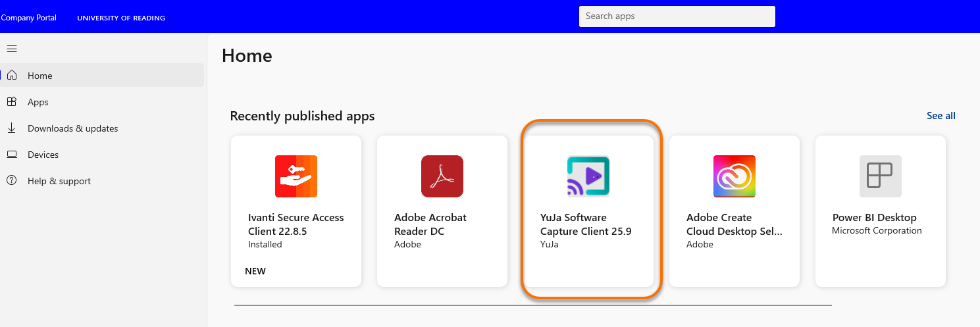Click the Adobe publisher under Acrobat Reader
This screenshot has height=327, width=980.
pos(407,245)
